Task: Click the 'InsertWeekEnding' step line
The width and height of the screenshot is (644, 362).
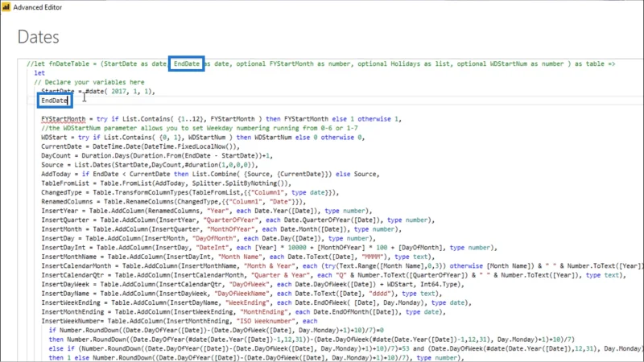Action: (256, 302)
